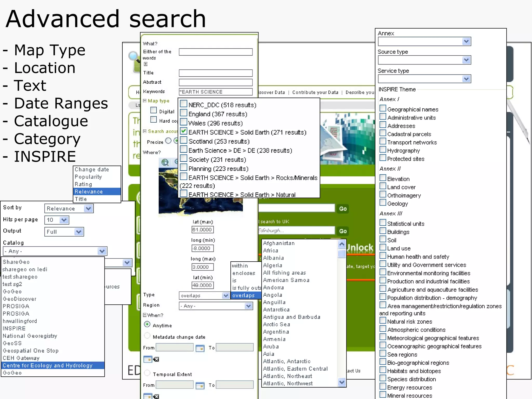
Task: Click the world map thumbnail
Action: pyautogui.click(x=201, y=192)
